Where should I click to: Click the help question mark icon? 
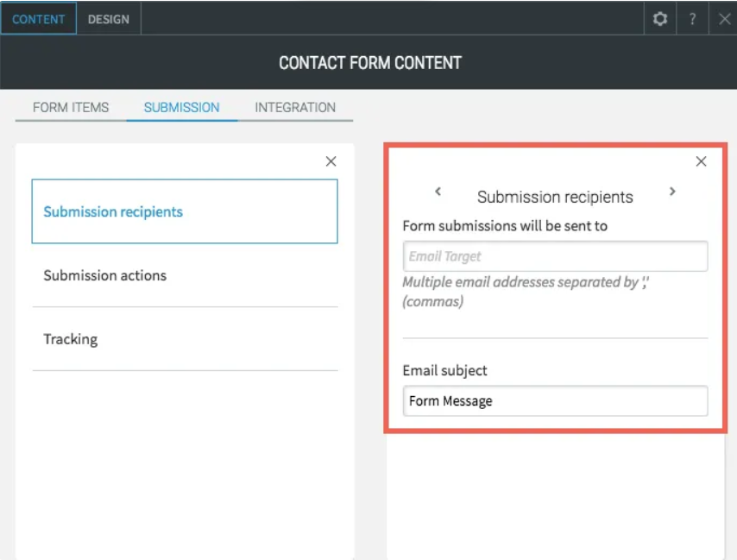tap(692, 19)
